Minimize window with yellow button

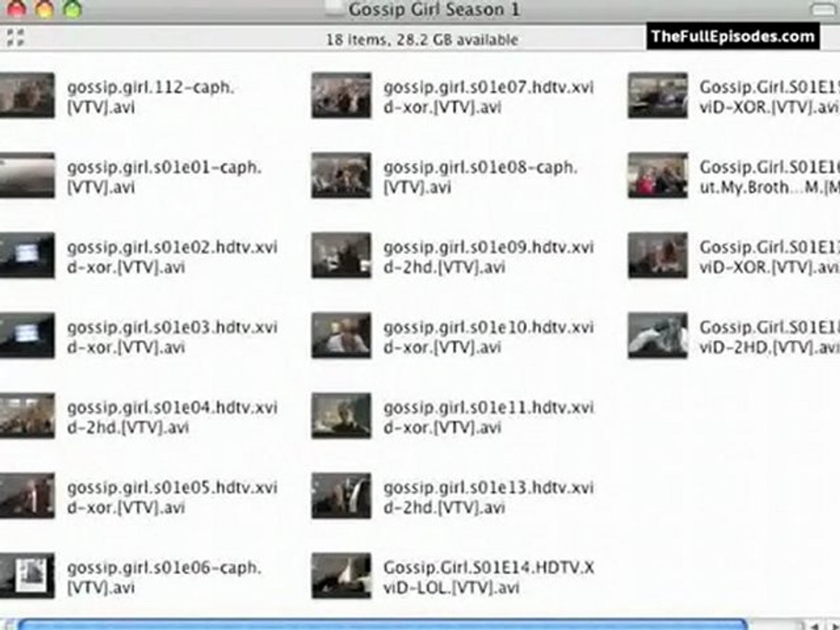pos(45,8)
